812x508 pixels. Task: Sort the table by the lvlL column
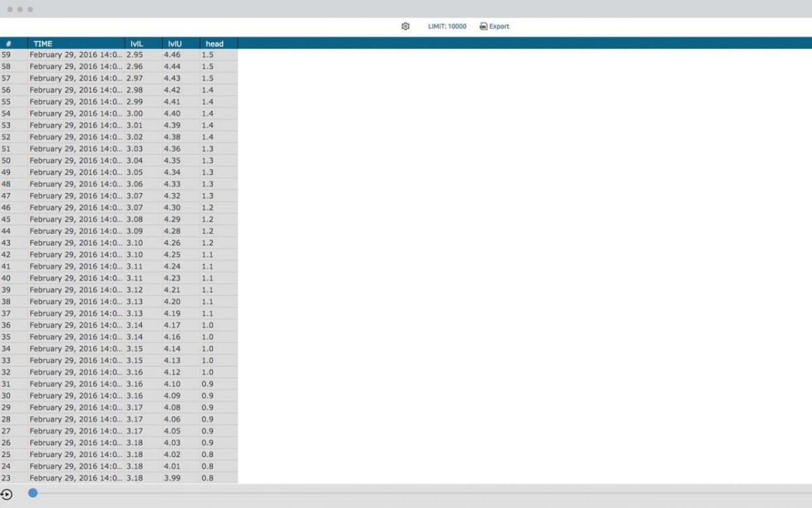pyautogui.click(x=135, y=43)
